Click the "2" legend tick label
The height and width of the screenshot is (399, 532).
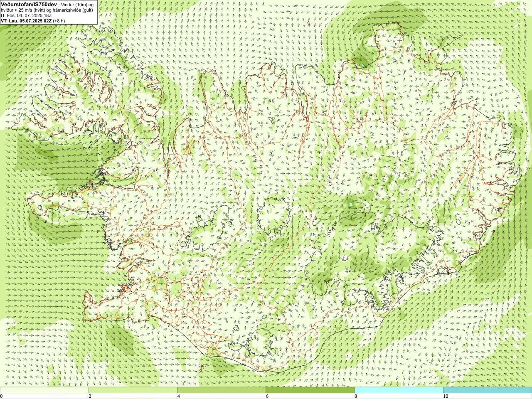[x=90, y=396]
